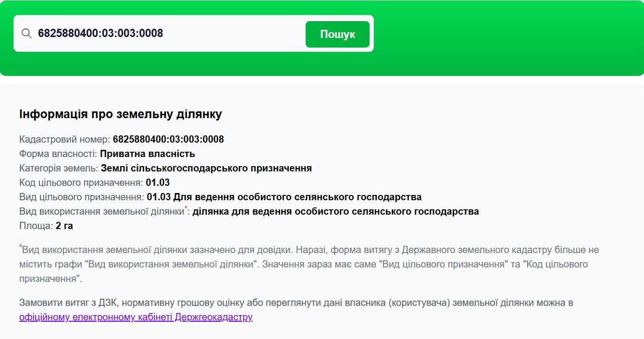Click the 'Код цільового призначення:' label

click(81, 183)
